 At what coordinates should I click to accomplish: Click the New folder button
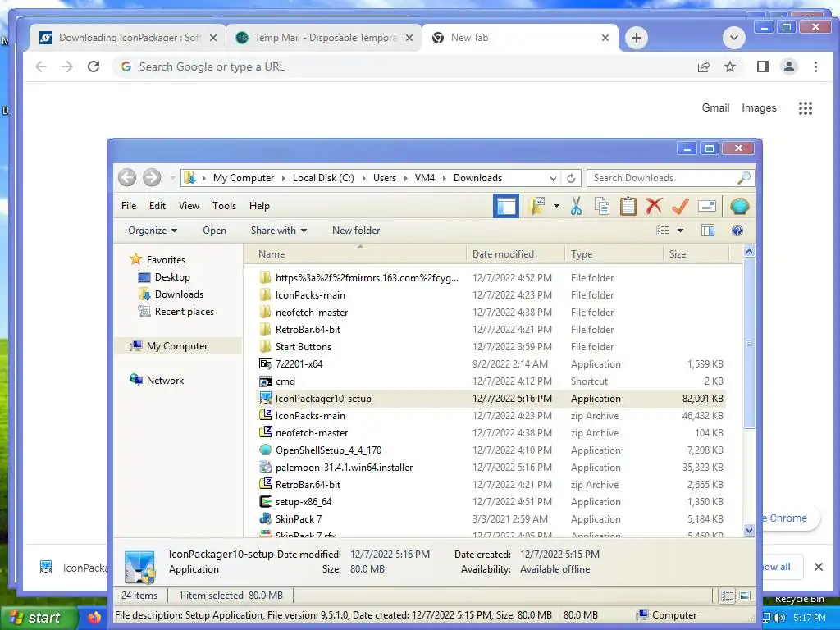pyautogui.click(x=356, y=231)
